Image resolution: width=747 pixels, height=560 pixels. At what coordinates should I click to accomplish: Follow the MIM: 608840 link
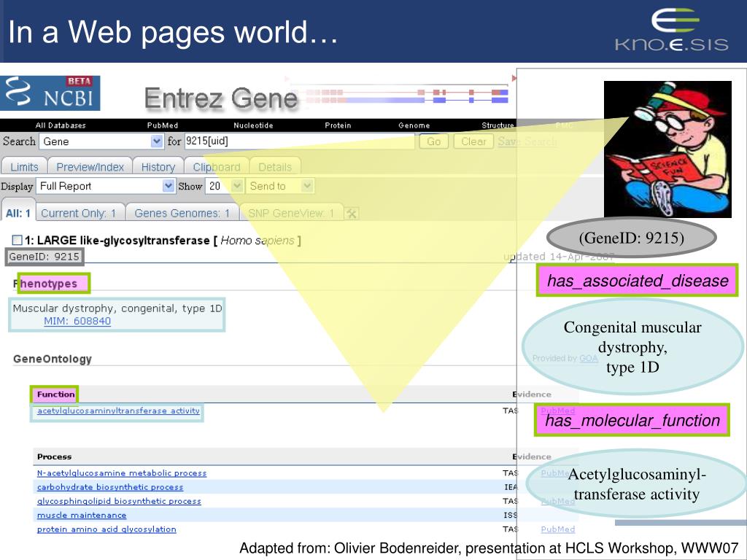[77, 321]
